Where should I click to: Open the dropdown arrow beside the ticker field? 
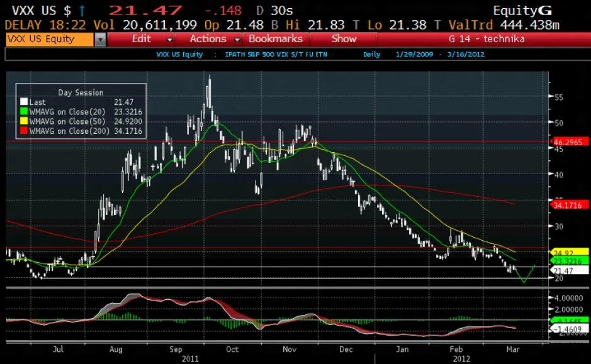tap(100, 39)
